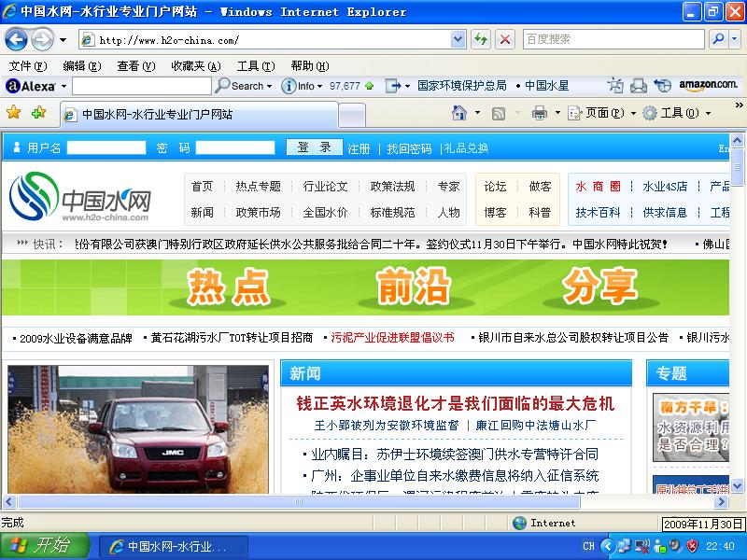Click the 百度搜索 search box
Viewport: 747px width, 560px height.
pyautogui.click(x=613, y=39)
